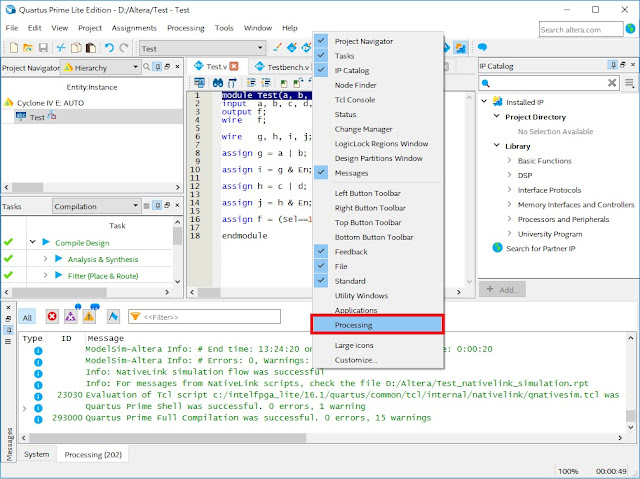Show error messages with red X filter
Screen dimensions: 640x479
52,317
